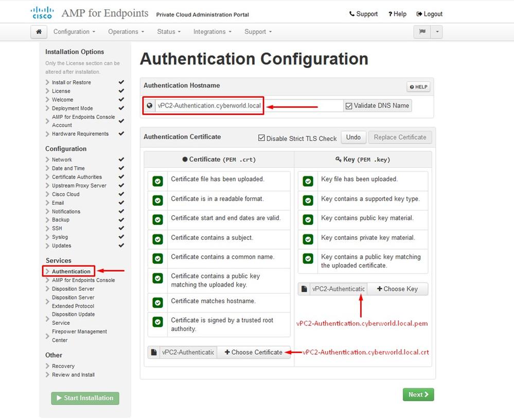Click green check for 'Certificate file has been uploaded'
The width and height of the screenshot is (514, 420).
click(157, 181)
